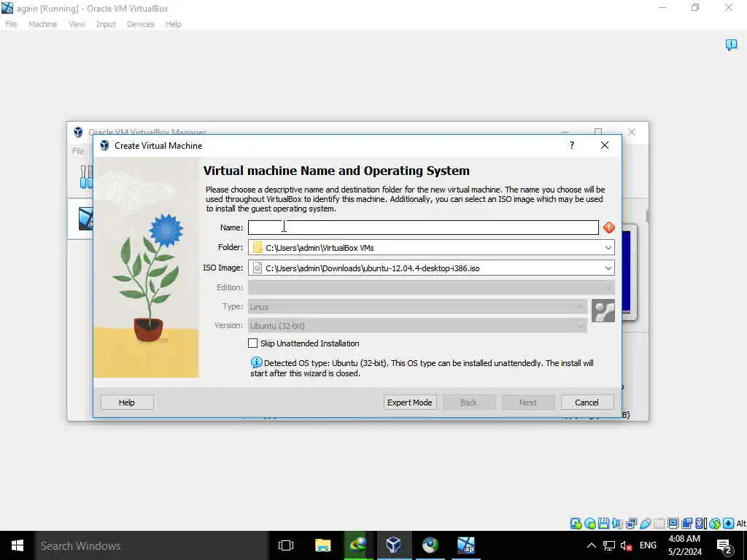747x560 pixels.
Task: Click the disabled Next button
Action: (528, 402)
